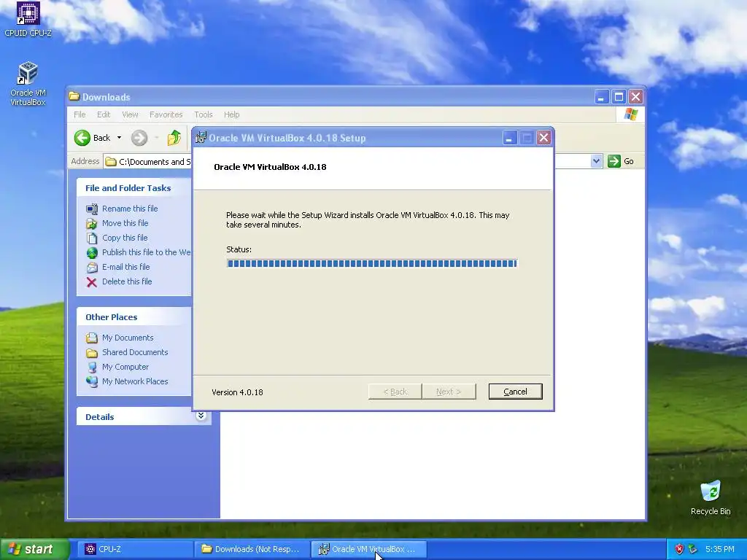Click the Downloads folder title bar icon

pos(74,96)
